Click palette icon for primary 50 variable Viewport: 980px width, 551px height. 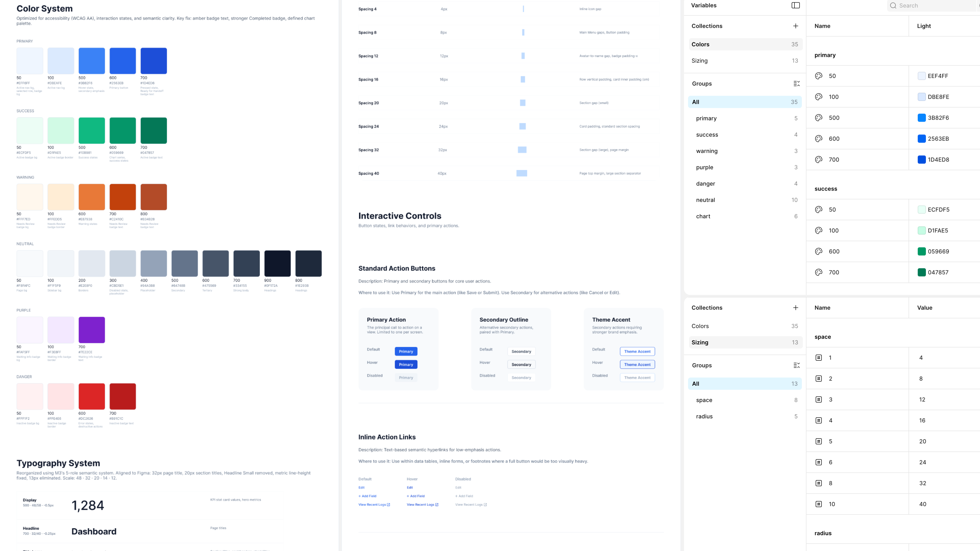[819, 76]
